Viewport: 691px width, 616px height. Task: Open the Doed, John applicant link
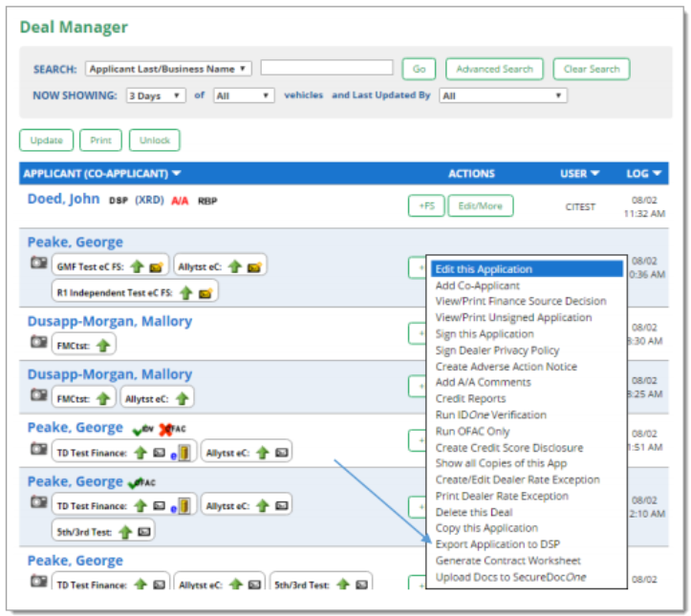(x=63, y=199)
